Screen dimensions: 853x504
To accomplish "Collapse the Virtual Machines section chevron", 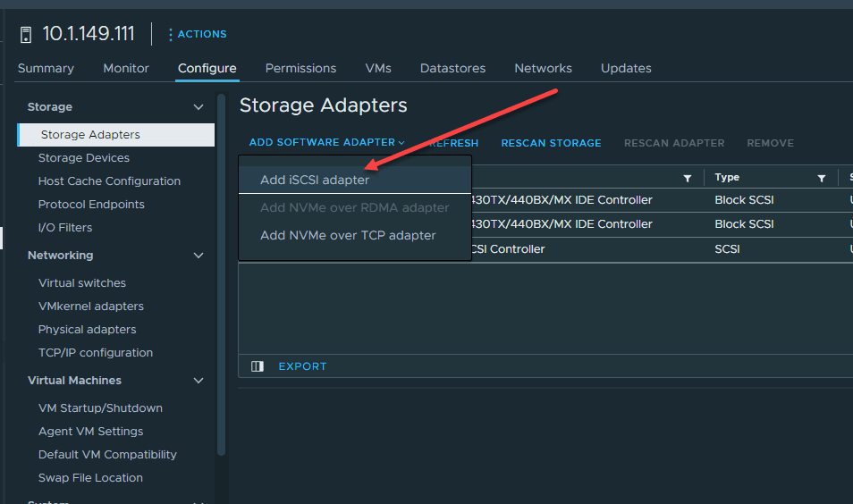I will coord(198,381).
